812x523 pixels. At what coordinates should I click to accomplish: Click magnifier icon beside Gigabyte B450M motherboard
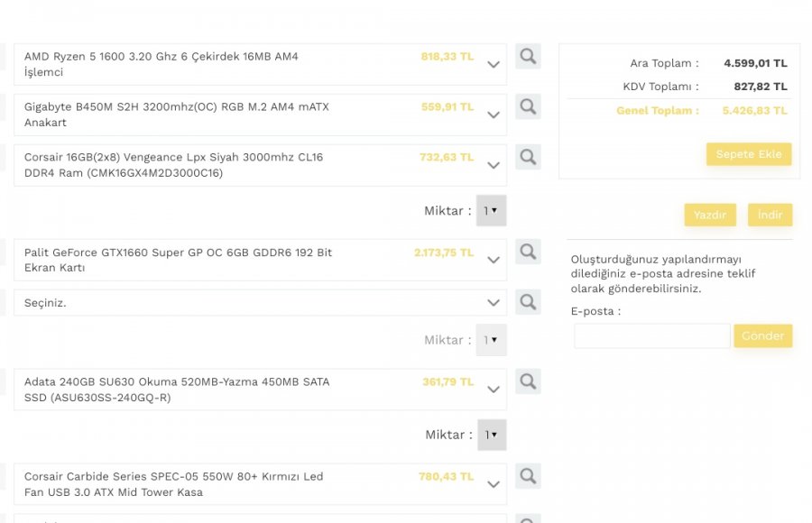(x=528, y=107)
